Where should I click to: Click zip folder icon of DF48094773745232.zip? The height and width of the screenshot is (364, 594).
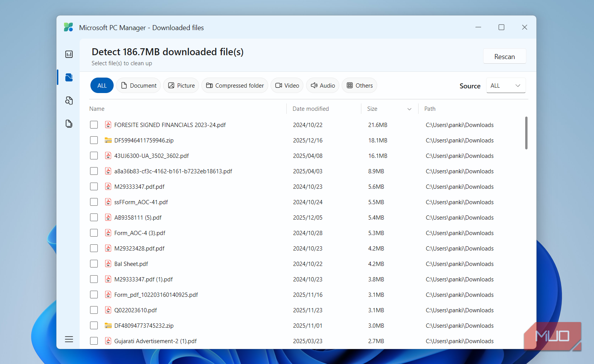(x=108, y=325)
